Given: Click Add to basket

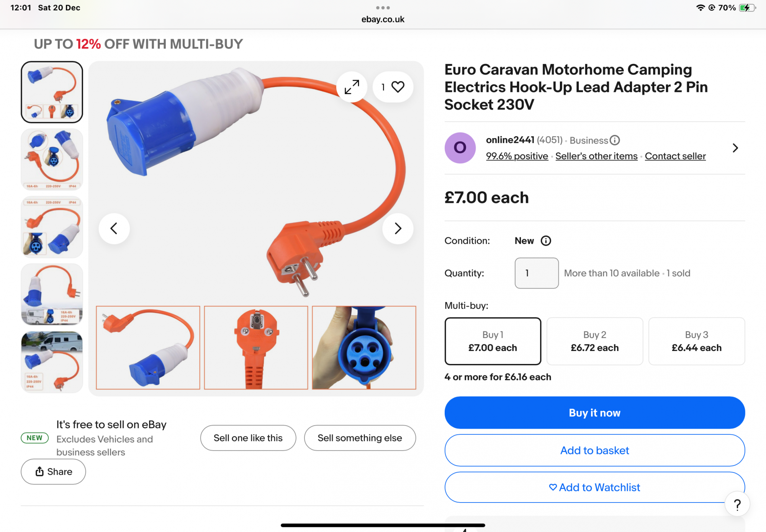Looking at the screenshot, I should 594,450.
